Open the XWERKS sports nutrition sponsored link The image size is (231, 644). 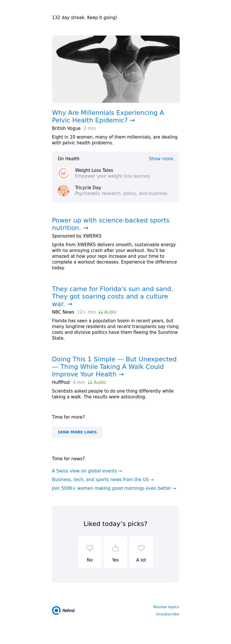111,224
